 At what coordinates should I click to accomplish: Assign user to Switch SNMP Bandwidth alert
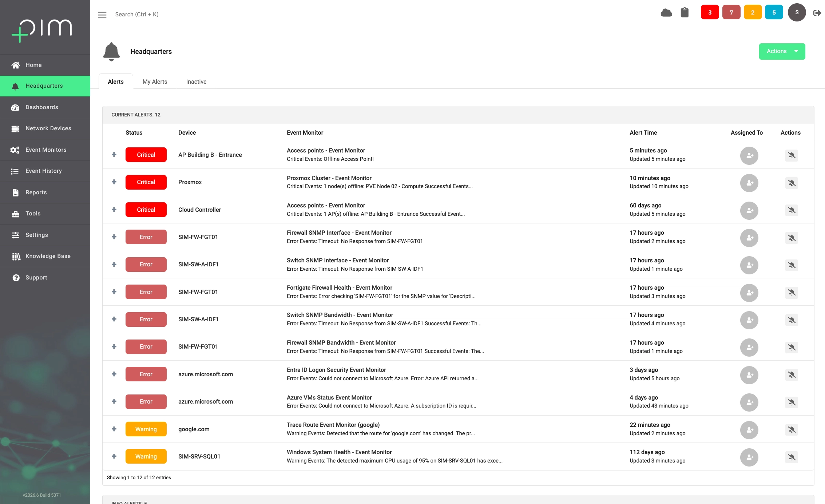[749, 320]
